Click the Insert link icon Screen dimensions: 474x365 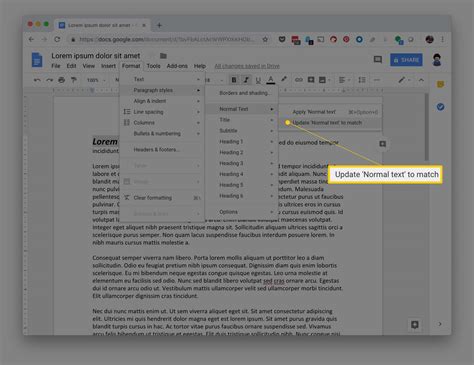299,80
